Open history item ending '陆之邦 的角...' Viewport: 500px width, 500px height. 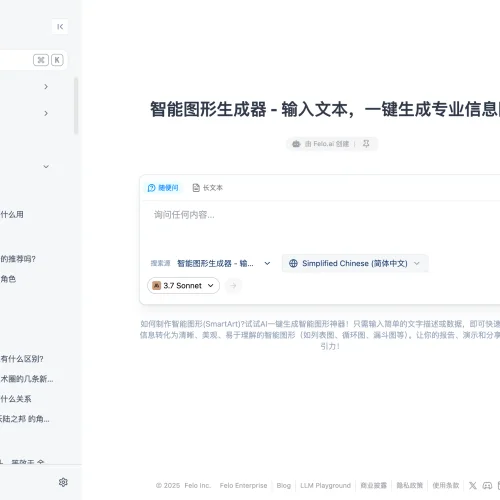point(25,419)
